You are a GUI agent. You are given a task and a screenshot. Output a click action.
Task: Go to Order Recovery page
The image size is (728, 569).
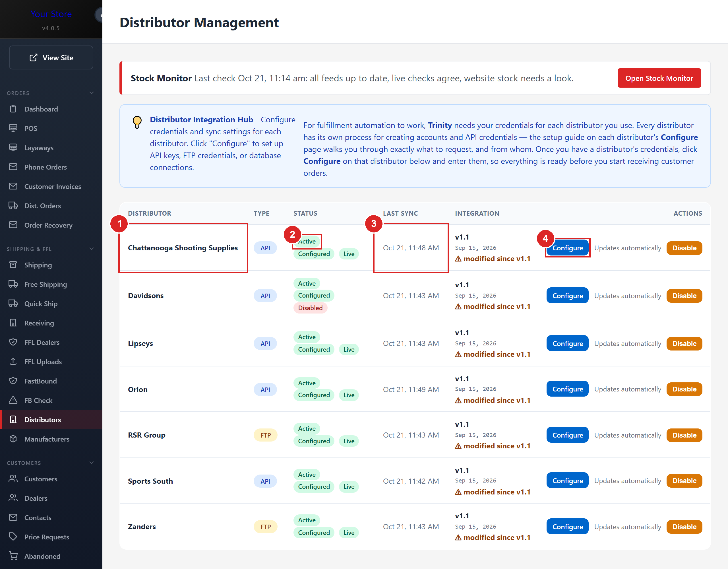tap(51, 225)
